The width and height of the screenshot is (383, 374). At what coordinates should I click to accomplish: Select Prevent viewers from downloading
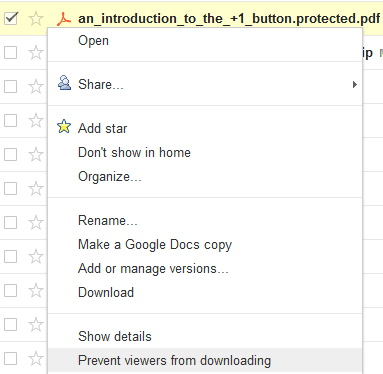click(x=174, y=361)
